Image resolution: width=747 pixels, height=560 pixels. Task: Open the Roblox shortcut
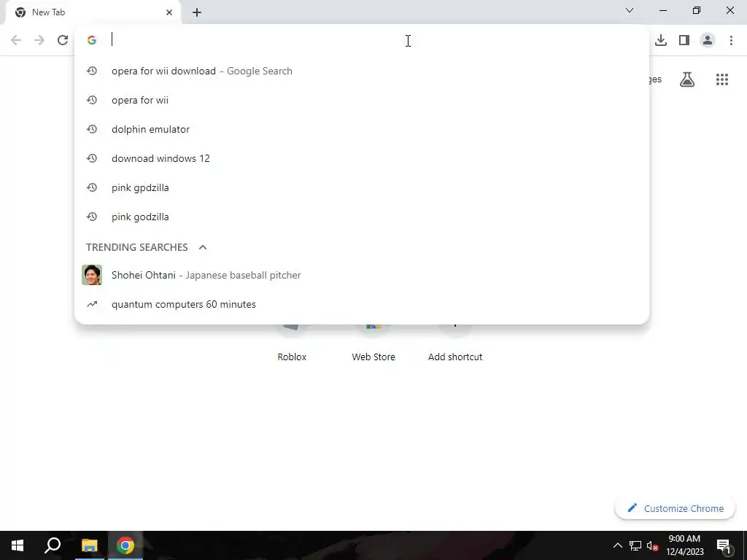click(292, 343)
